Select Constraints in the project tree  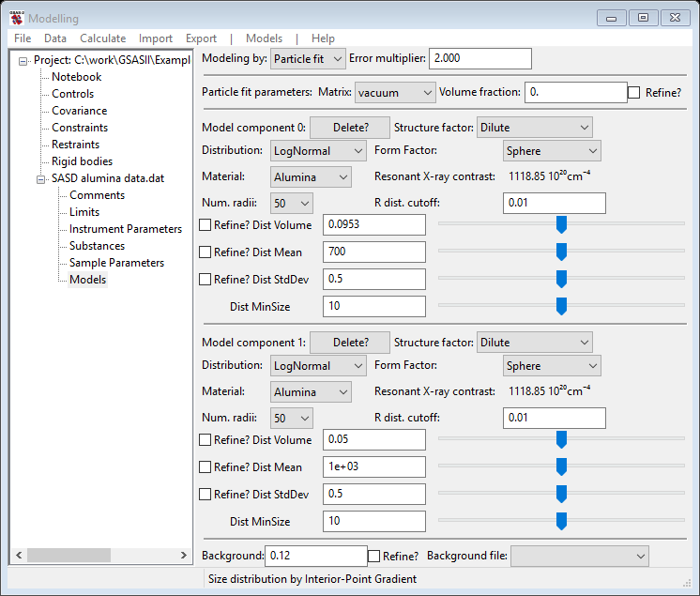click(80, 128)
